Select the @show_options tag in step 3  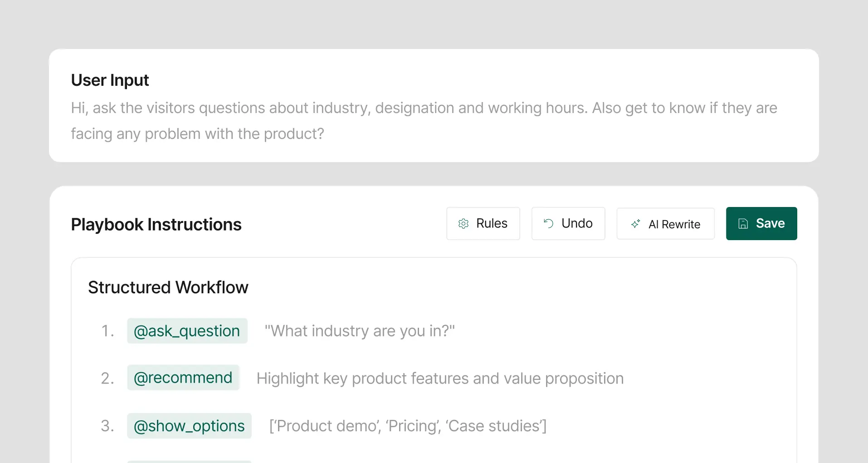189,426
